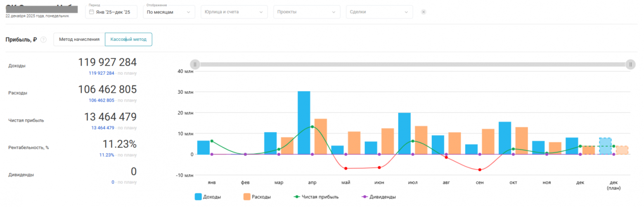Click the net profit value 13 464 479

pos(110,117)
